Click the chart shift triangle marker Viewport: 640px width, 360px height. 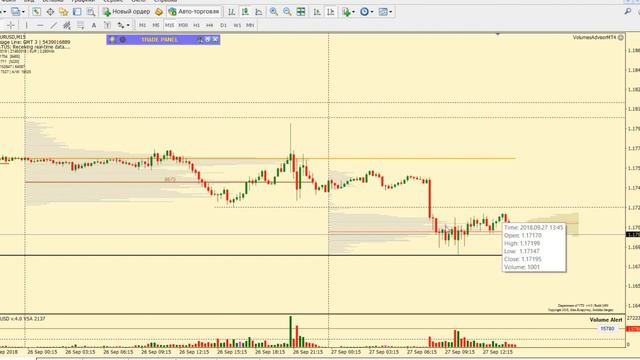498,35
